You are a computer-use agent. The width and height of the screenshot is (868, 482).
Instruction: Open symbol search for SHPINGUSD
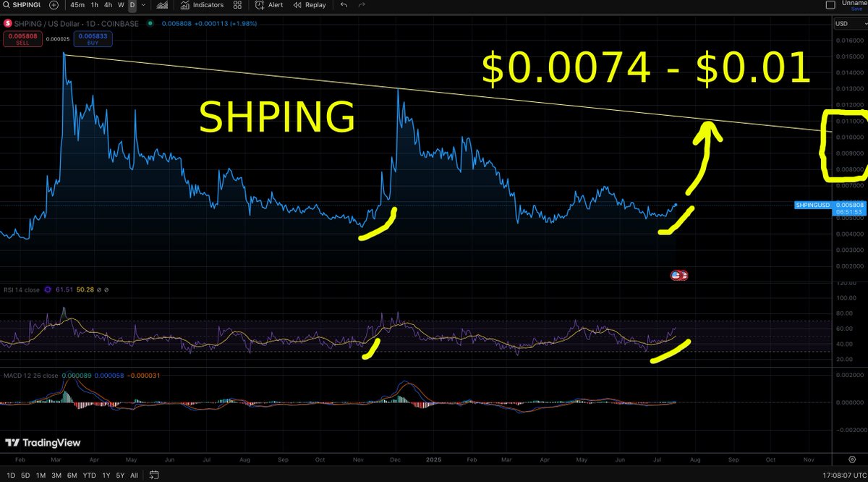23,5
